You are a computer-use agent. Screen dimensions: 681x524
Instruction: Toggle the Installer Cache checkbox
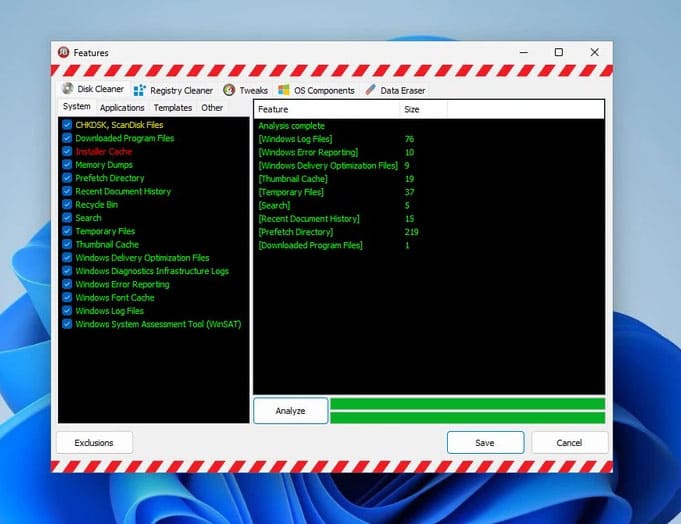(x=67, y=152)
